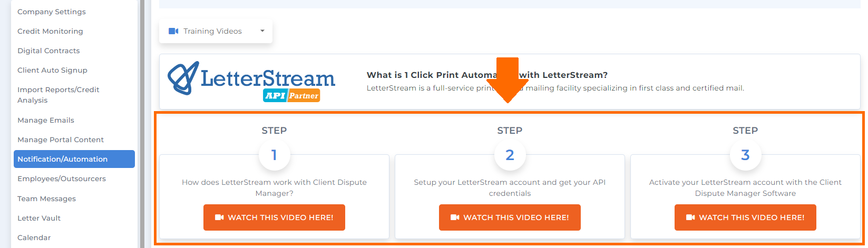Click the orange down arrow graphic
Viewport: 868px width, 248px height.
[508, 80]
